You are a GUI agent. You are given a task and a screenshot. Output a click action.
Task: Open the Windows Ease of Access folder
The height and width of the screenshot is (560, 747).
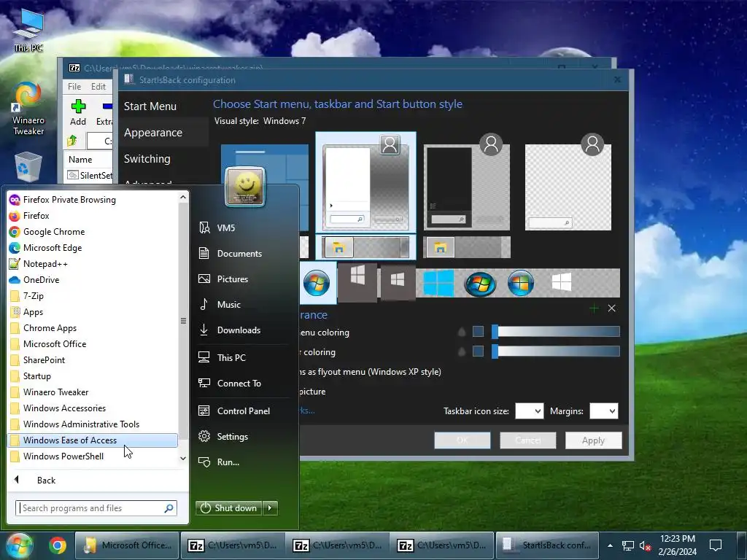[93, 440]
